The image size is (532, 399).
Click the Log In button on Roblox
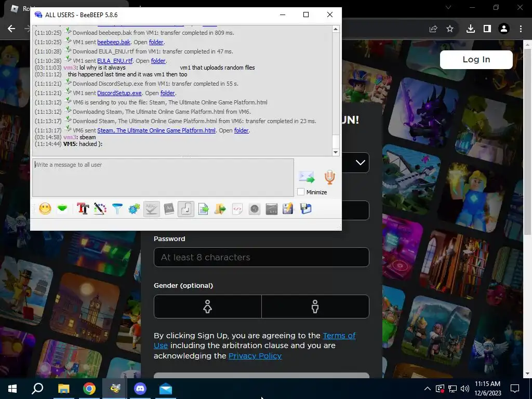point(476,59)
